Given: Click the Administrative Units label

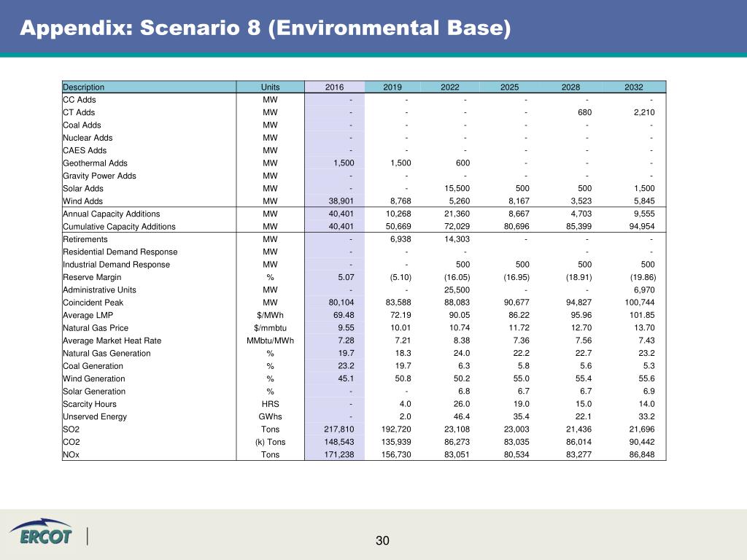Looking at the screenshot, I should click(99, 289).
